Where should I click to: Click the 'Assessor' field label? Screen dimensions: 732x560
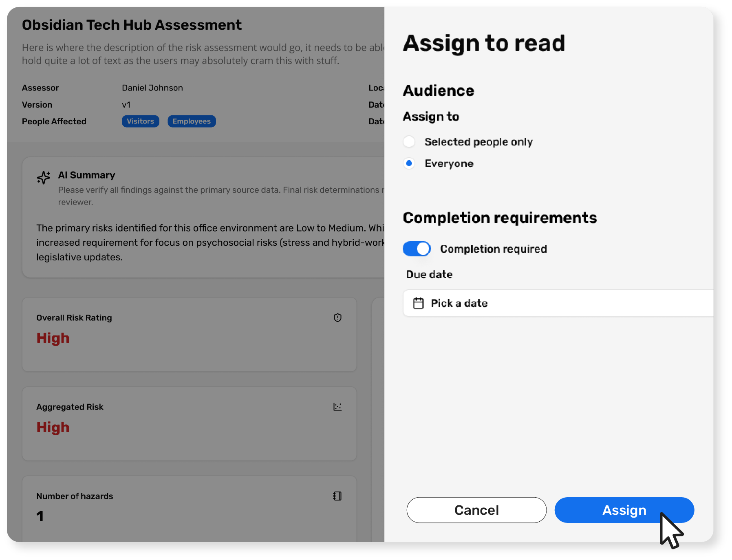click(40, 88)
